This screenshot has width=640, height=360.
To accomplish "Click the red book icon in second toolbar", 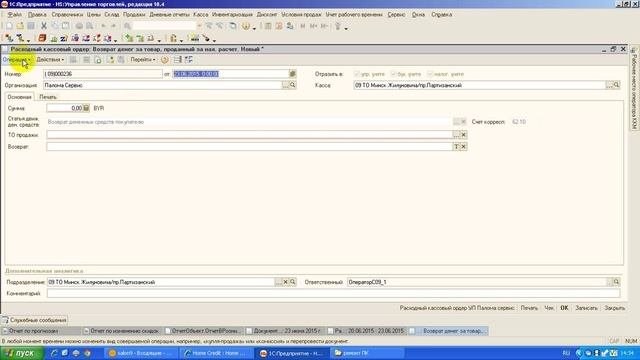I will [x=42, y=38].
